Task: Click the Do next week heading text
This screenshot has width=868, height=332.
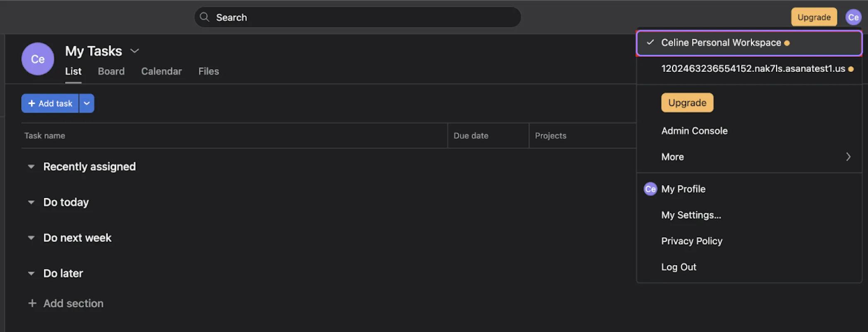Action: (x=77, y=238)
